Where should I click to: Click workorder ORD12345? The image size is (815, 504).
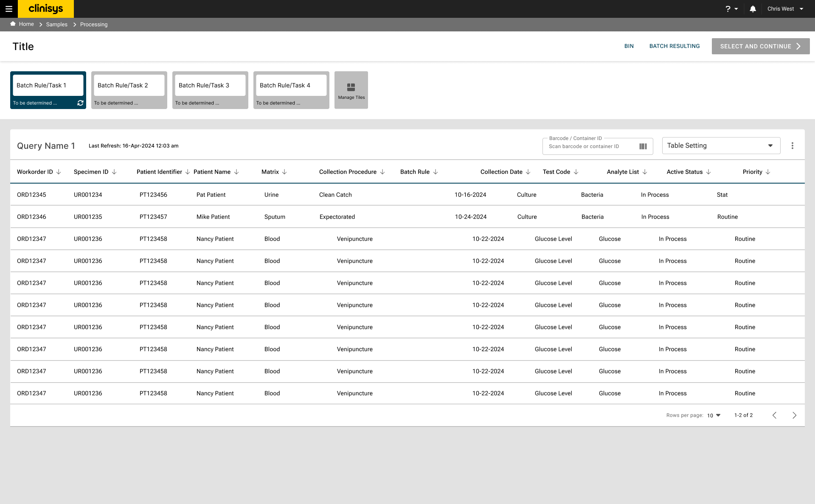(31, 195)
